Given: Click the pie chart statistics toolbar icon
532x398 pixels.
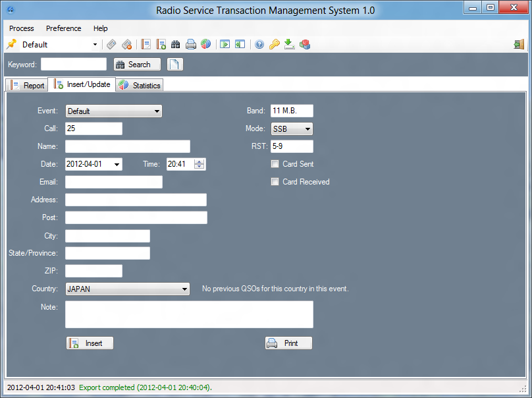Looking at the screenshot, I should tap(205, 45).
